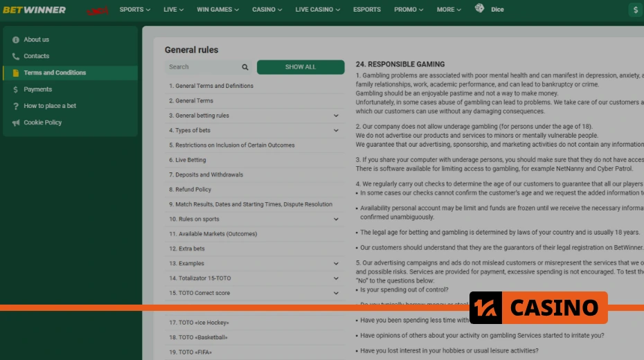This screenshot has width=644, height=360.
Task: Open the LIVE CASINO dropdown menu
Action: tap(317, 10)
